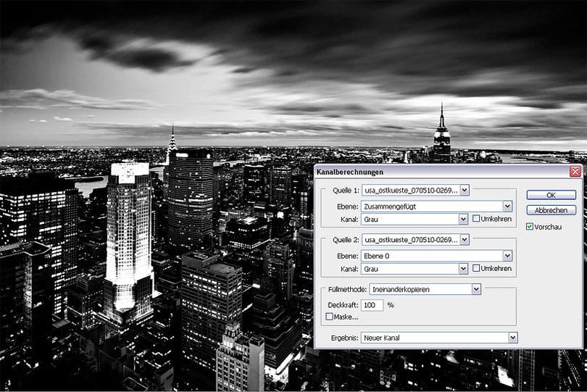Click the Deckkraft opacity input field

(x=372, y=305)
